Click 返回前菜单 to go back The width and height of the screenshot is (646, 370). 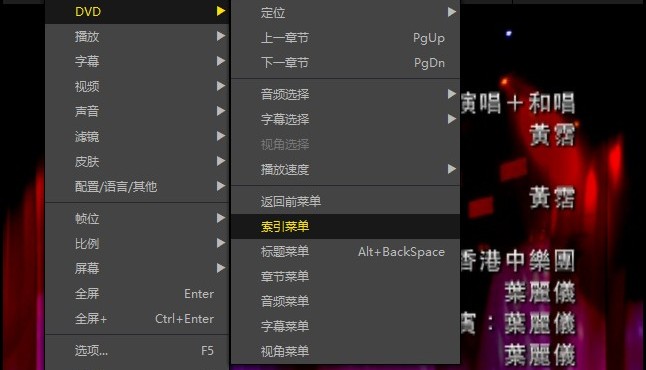[345, 201]
